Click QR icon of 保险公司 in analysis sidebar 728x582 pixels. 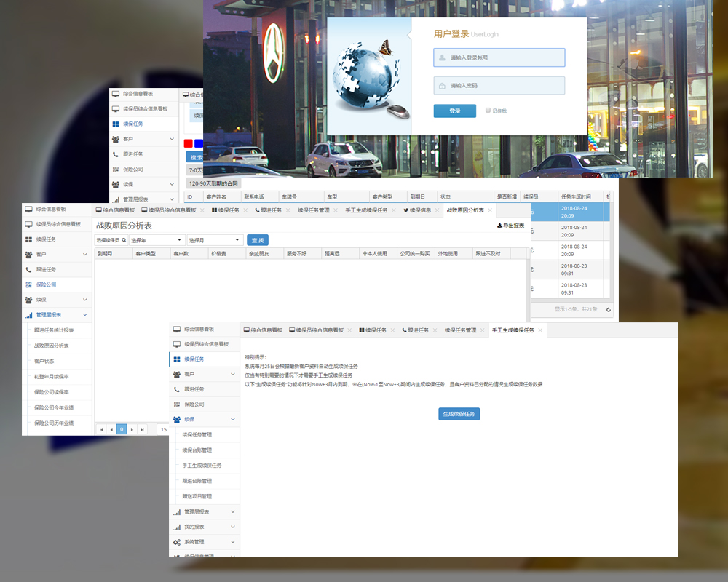[29, 284]
